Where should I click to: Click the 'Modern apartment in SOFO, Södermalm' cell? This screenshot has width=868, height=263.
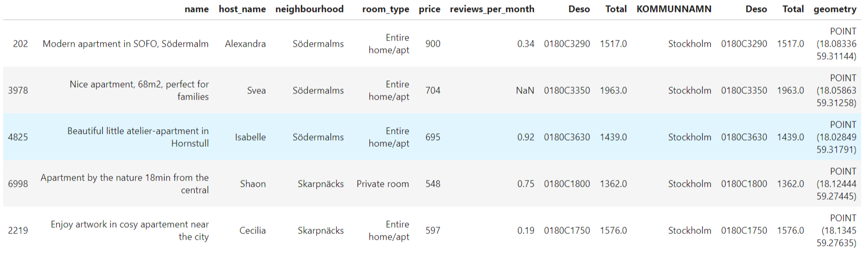tap(126, 44)
